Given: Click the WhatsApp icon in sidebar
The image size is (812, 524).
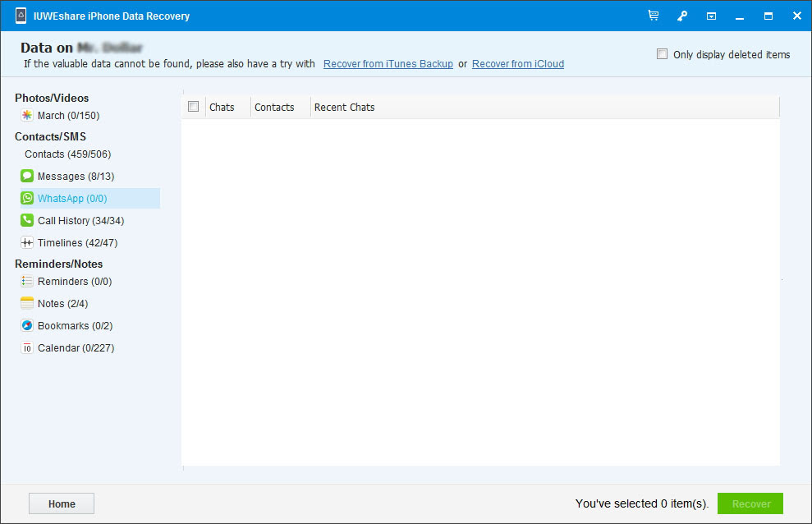Looking at the screenshot, I should (x=27, y=198).
